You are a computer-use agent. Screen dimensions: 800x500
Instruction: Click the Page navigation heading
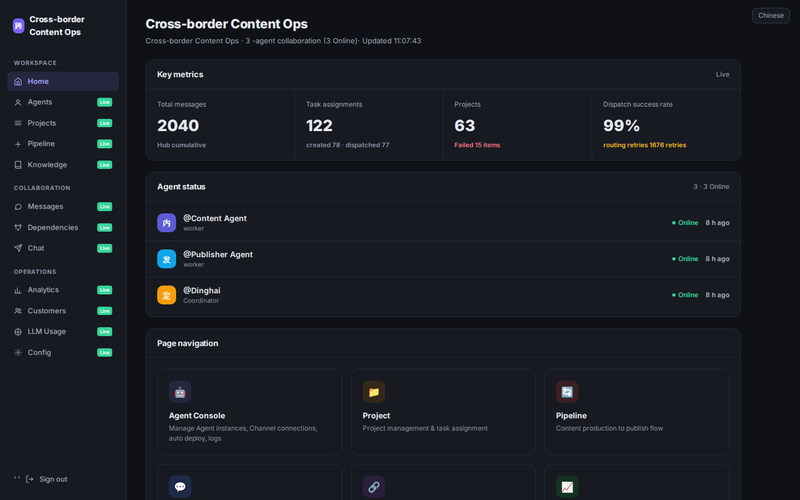point(188,343)
